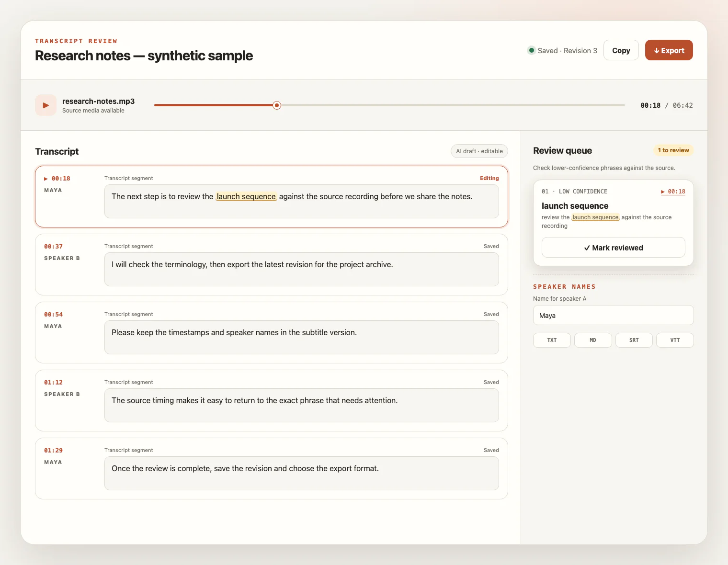728x565 pixels.
Task: Click highlighted 'launch sequence' phrase in transcript
Action: click(x=246, y=196)
